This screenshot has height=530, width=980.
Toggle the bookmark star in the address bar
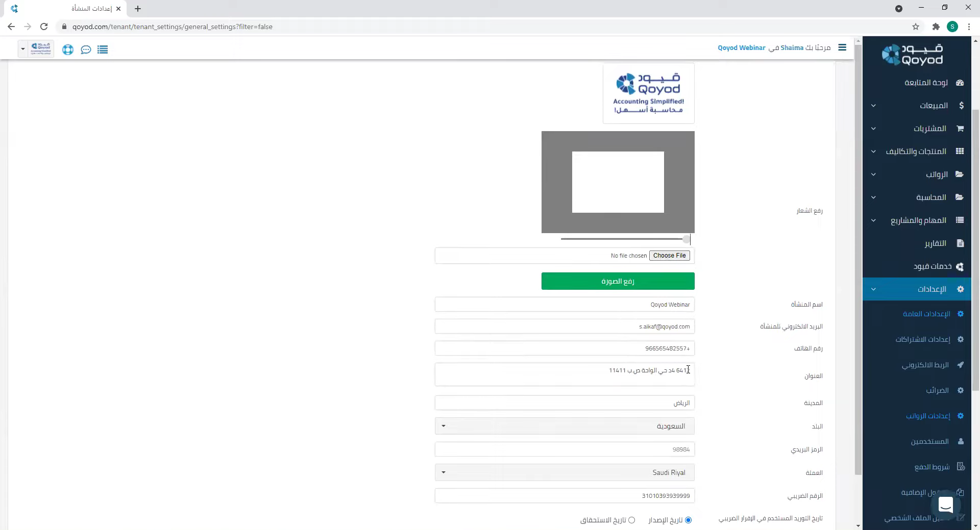tap(915, 27)
